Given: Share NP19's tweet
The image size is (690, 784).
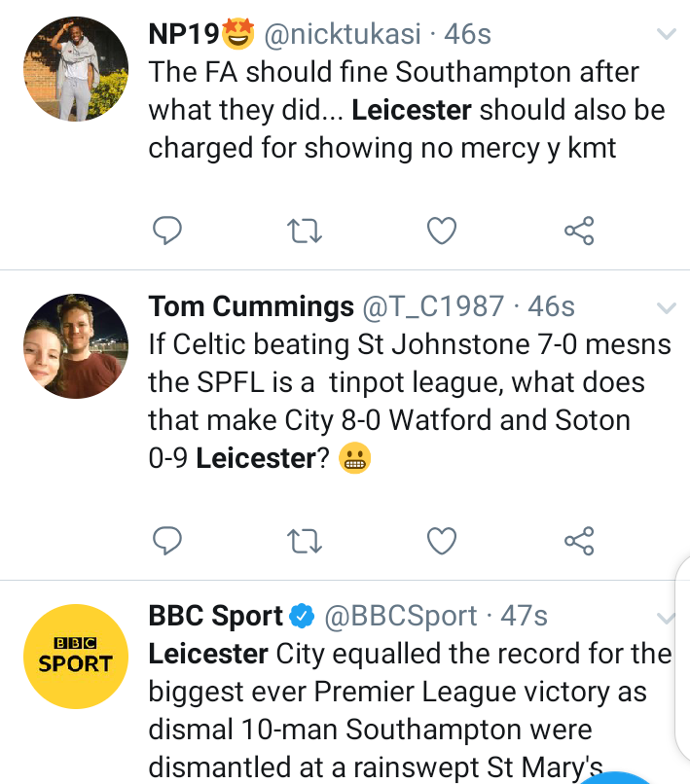Looking at the screenshot, I should [578, 231].
